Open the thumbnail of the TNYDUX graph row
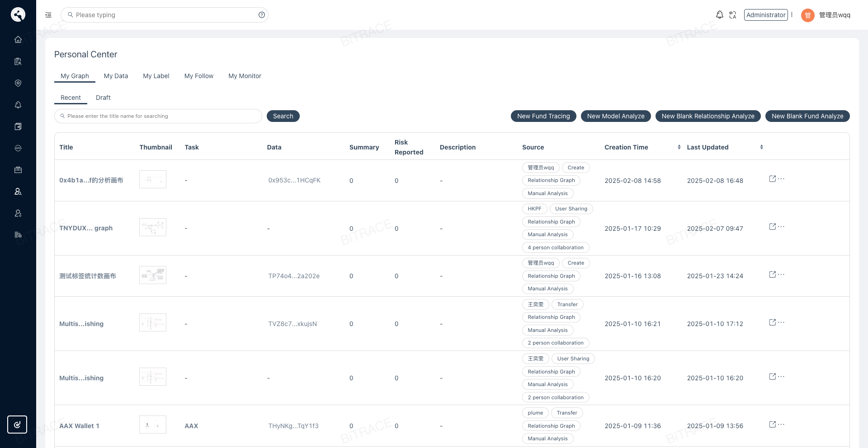This screenshot has height=448, width=868. (x=153, y=227)
